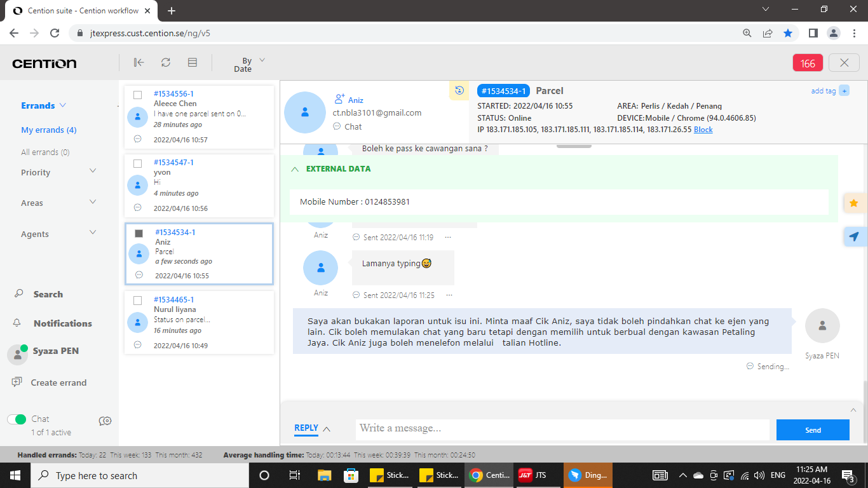Viewport: 868px width, 488px height.
Task: Tick the checkbox for Nurul liyana errand
Action: click(138, 301)
